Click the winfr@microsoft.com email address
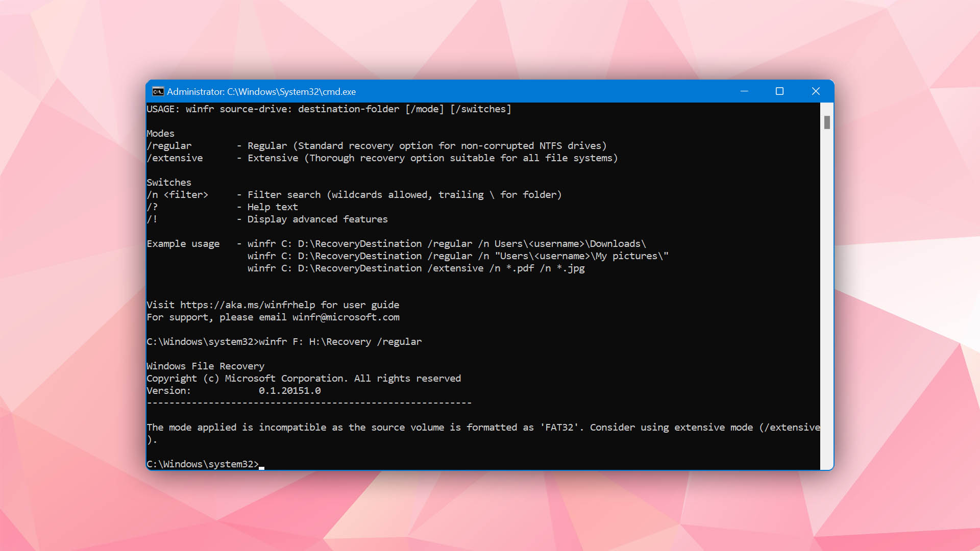The height and width of the screenshot is (551, 980). point(346,317)
